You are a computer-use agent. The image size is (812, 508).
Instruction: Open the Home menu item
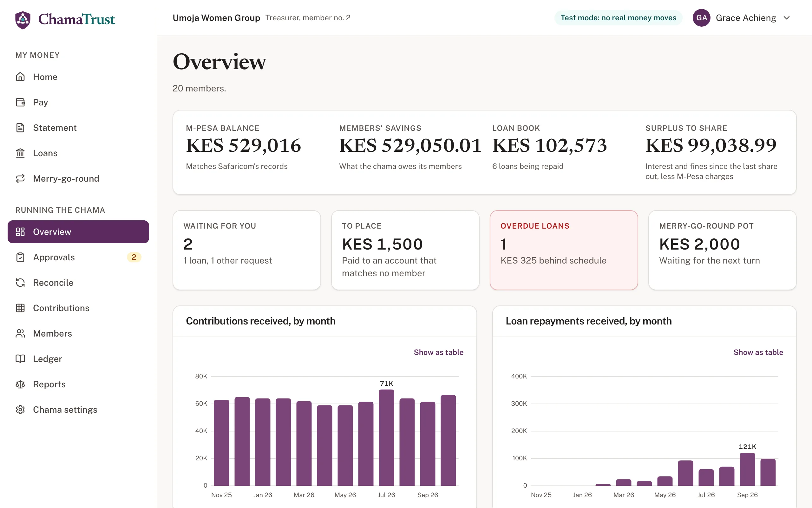click(78, 77)
